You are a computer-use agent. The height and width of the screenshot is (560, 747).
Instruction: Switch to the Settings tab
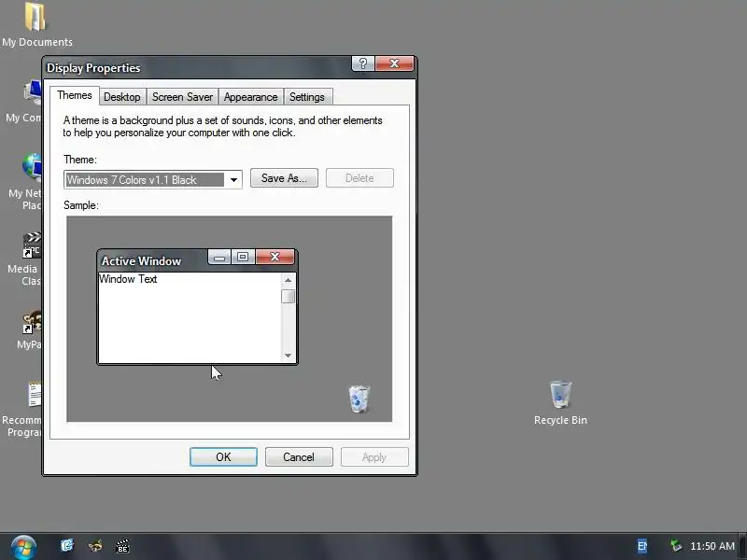[x=307, y=97]
